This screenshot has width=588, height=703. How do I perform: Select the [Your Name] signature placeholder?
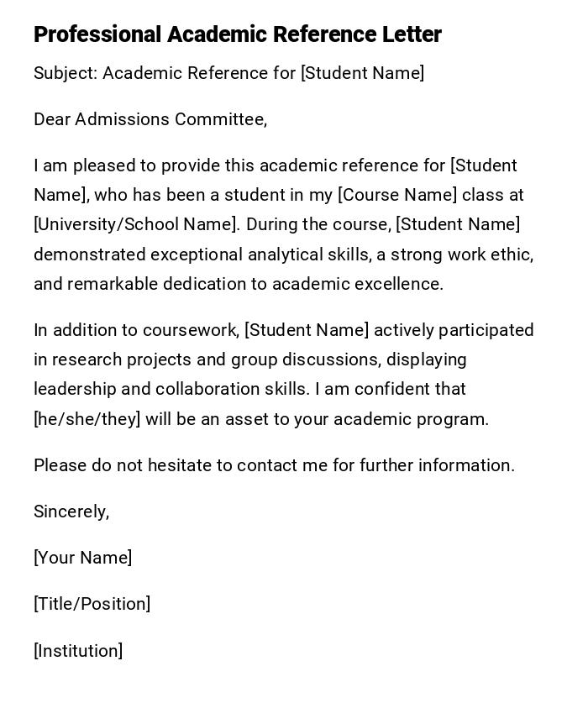[82, 558]
